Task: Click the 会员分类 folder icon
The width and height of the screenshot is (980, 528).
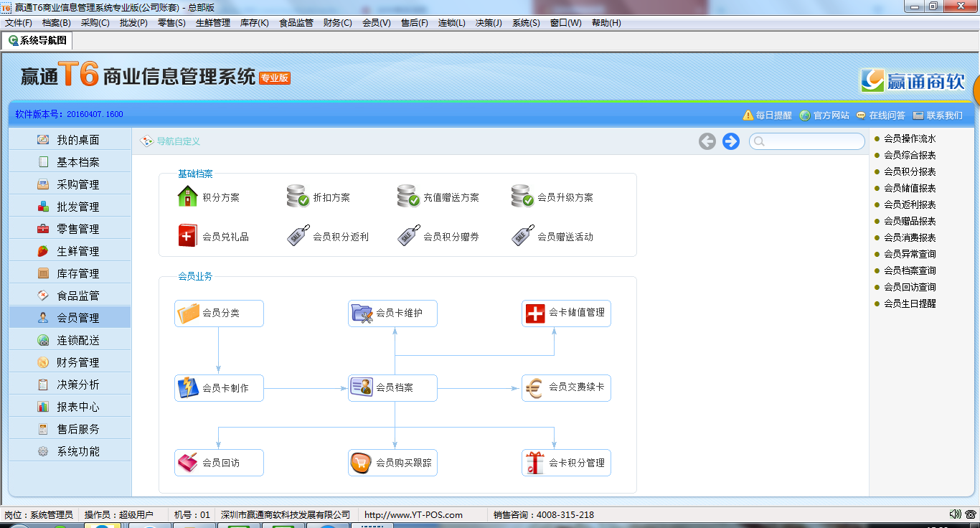Action: (188, 313)
